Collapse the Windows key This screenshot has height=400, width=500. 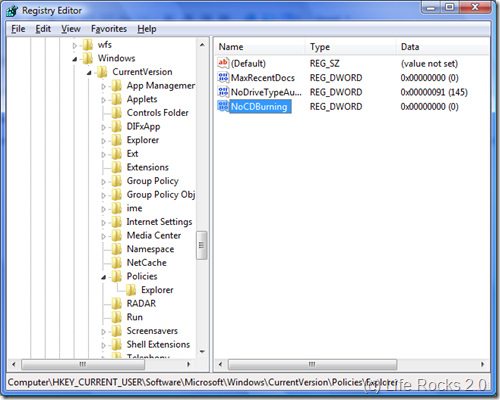pyautogui.click(x=75, y=59)
